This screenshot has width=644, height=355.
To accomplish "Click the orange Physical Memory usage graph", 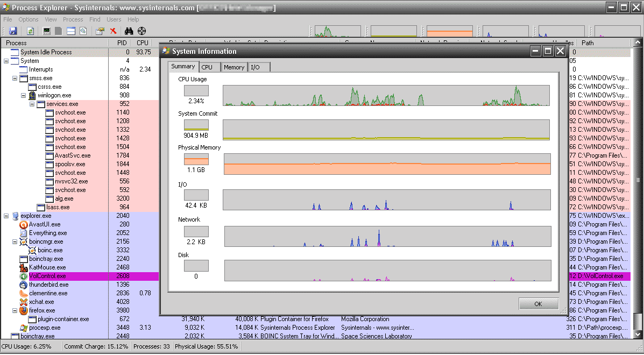I will (x=387, y=164).
